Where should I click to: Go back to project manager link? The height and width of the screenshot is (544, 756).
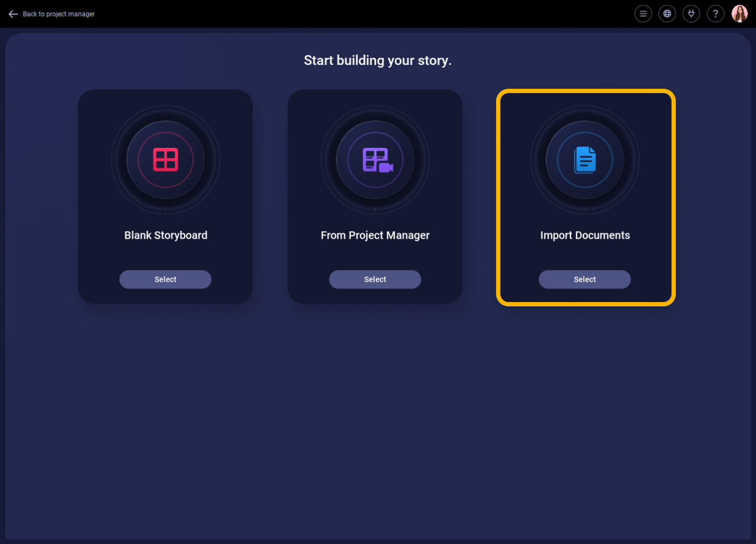[58, 14]
